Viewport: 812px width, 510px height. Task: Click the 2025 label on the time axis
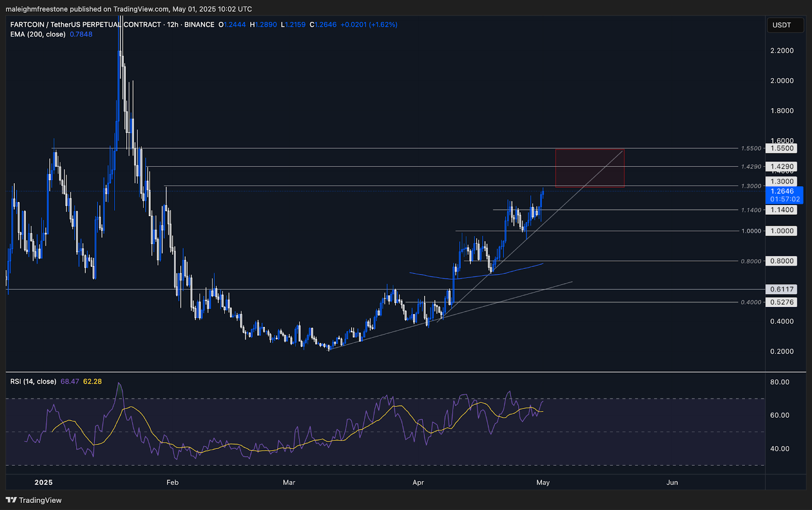(x=44, y=482)
